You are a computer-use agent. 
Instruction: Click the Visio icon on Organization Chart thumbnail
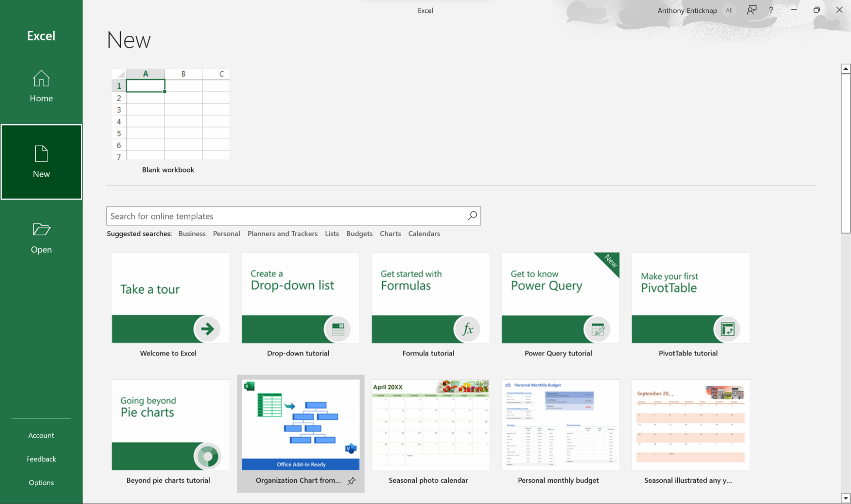[x=351, y=448]
